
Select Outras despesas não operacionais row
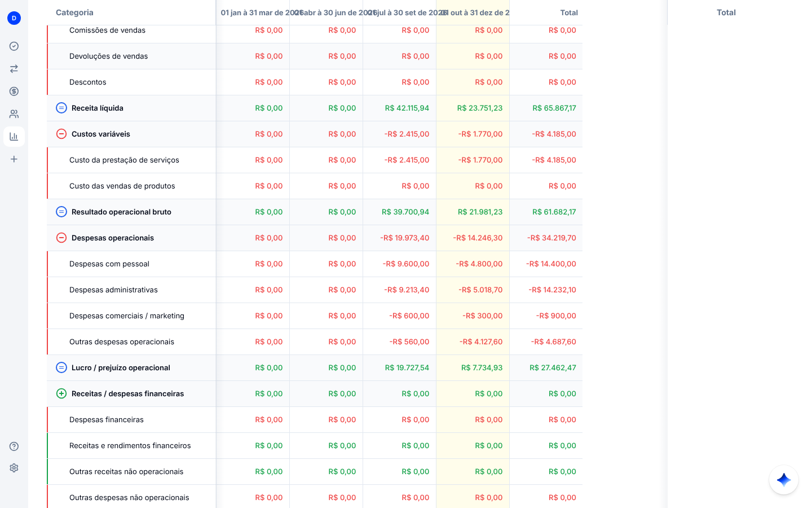click(129, 498)
